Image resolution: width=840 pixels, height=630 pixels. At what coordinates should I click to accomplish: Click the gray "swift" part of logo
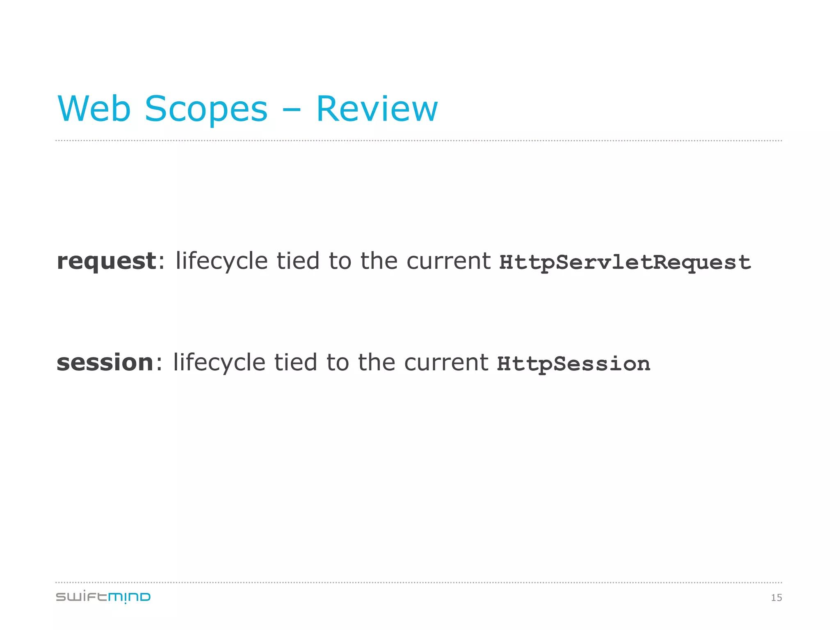(x=82, y=597)
